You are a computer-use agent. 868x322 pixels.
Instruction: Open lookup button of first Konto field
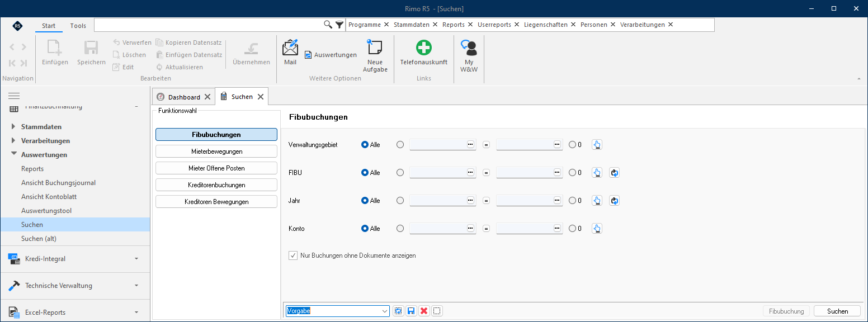tap(470, 228)
